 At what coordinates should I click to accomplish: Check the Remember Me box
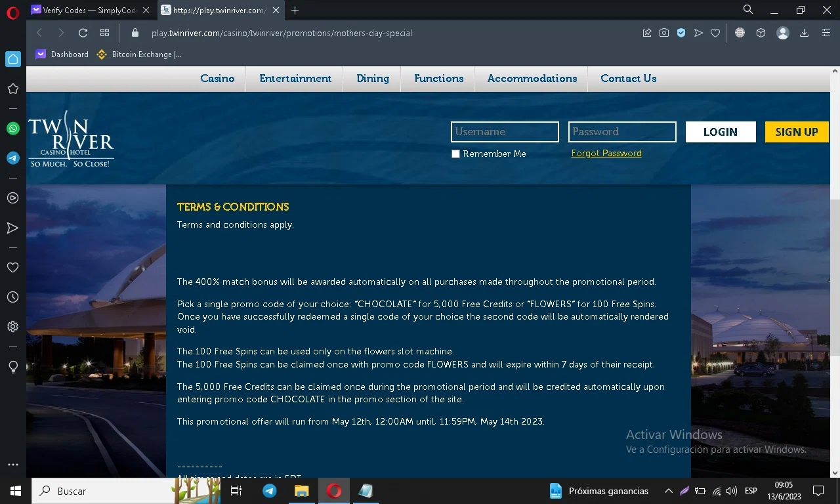coord(455,154)
